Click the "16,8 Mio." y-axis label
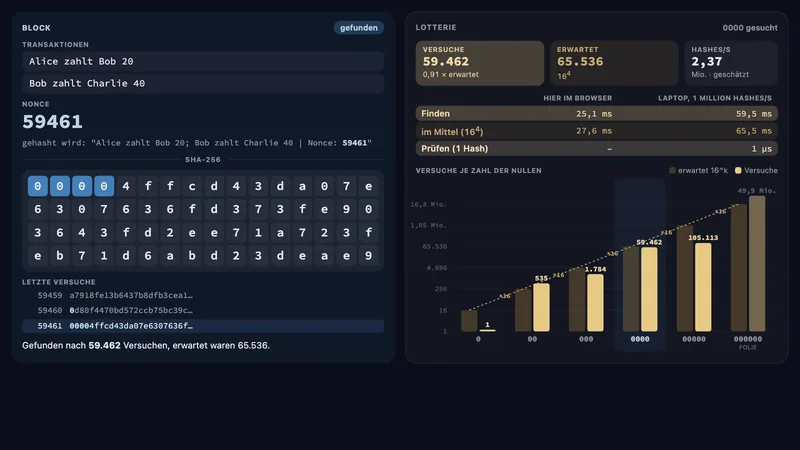Viewport: 800px width, 450px height. point(429,205)
